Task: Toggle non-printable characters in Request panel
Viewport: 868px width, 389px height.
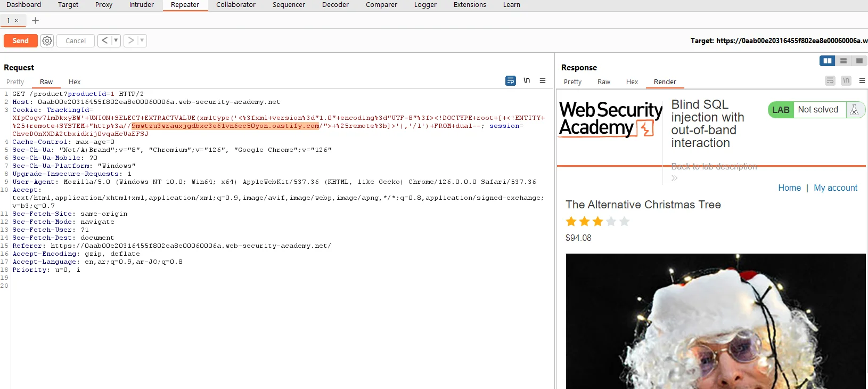Action: pyautogui.click(x=527, y=80)
